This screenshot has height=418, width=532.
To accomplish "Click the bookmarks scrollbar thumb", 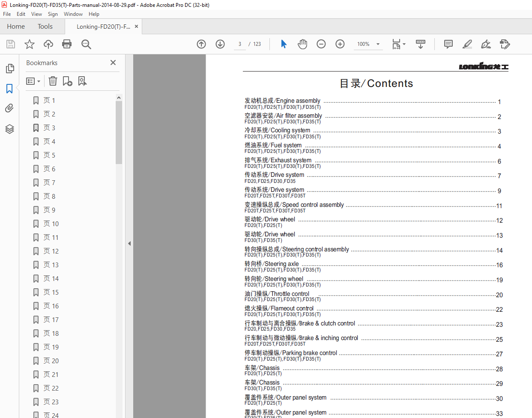I will (119, 132).
